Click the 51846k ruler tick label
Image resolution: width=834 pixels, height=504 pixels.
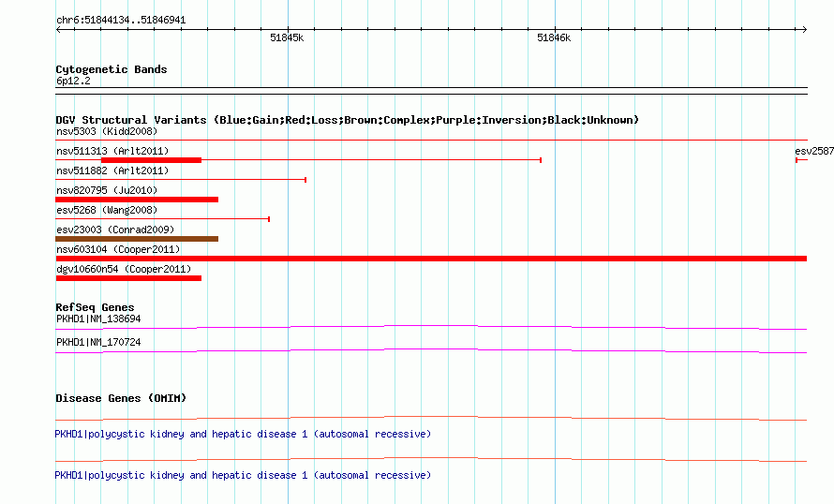[x=554, y=37]
